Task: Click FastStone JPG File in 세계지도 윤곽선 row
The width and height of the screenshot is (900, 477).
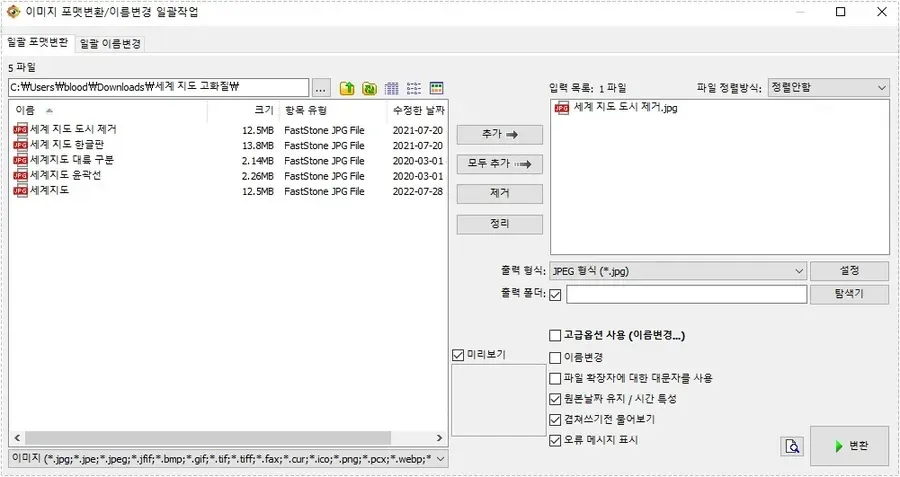Action: click(x=324, y=176)
